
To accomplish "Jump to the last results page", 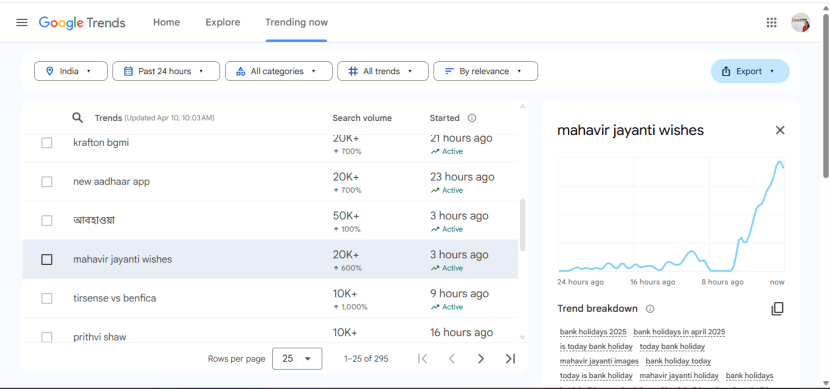I will click(x=510, y=359).
